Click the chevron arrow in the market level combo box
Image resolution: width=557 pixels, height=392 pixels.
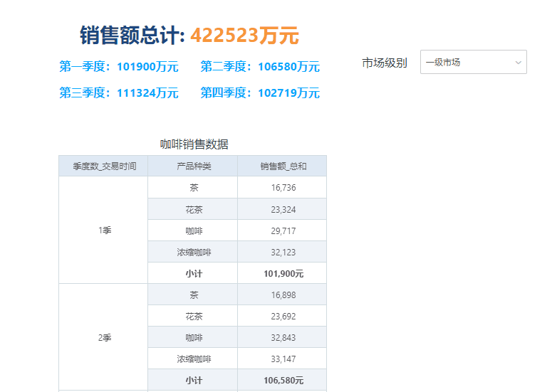[x=518, y=63]
